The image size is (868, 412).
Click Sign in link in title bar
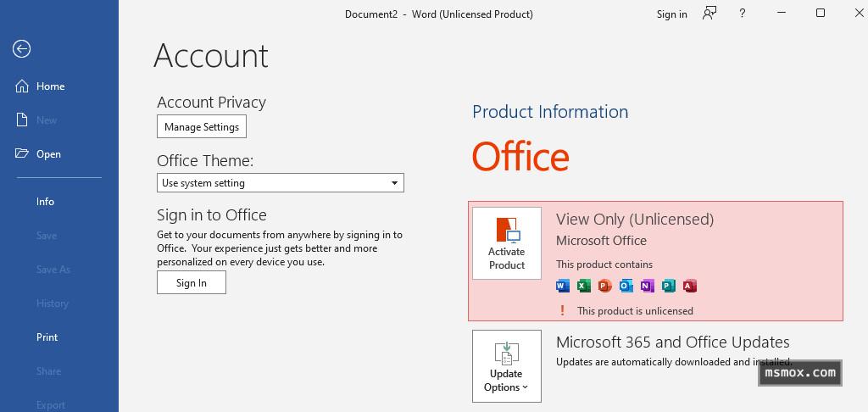tap(671, 14)
